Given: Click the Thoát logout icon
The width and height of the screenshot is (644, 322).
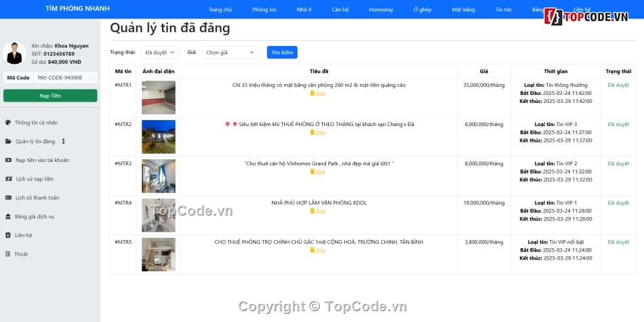Looking at the screenshot, I should coord(8,254).
